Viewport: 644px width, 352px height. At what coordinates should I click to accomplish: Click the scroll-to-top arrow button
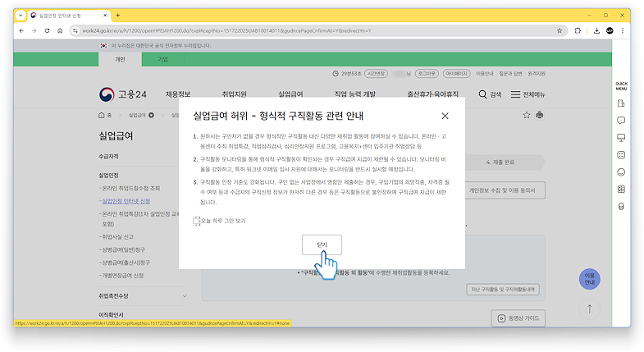pos(589,309)
